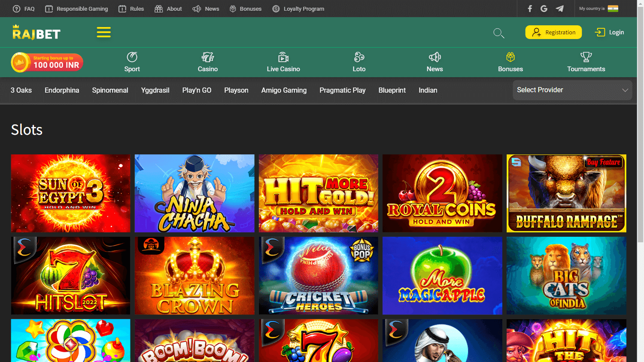Open the Tournaments section
Screen dimensions: 644x362
[x=586, y=62]
